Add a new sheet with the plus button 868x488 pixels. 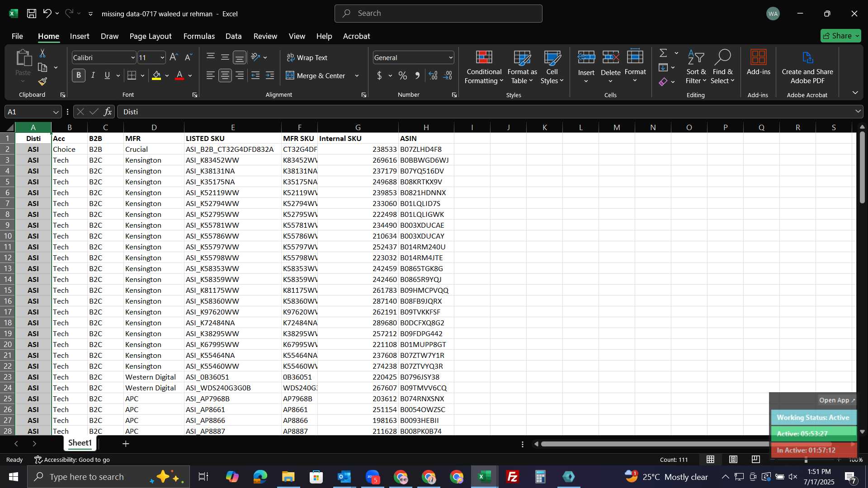(x=126, y=444)
